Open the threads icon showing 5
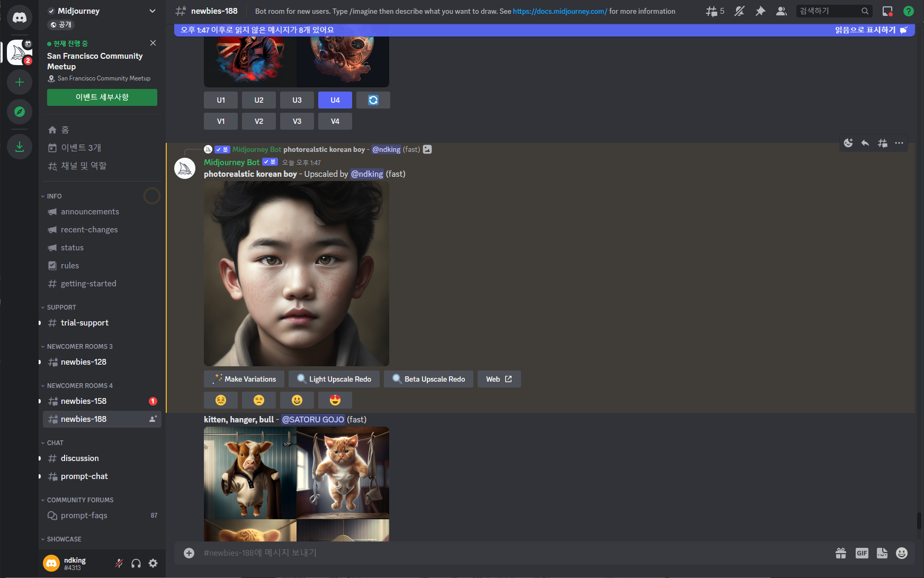This screenshot has width=924, height=578. 715,11
